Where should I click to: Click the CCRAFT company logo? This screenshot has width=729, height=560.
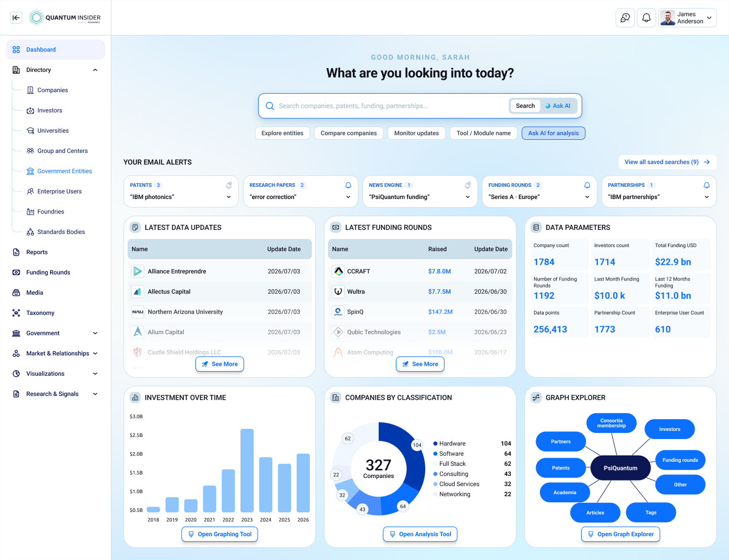[338, 271]
